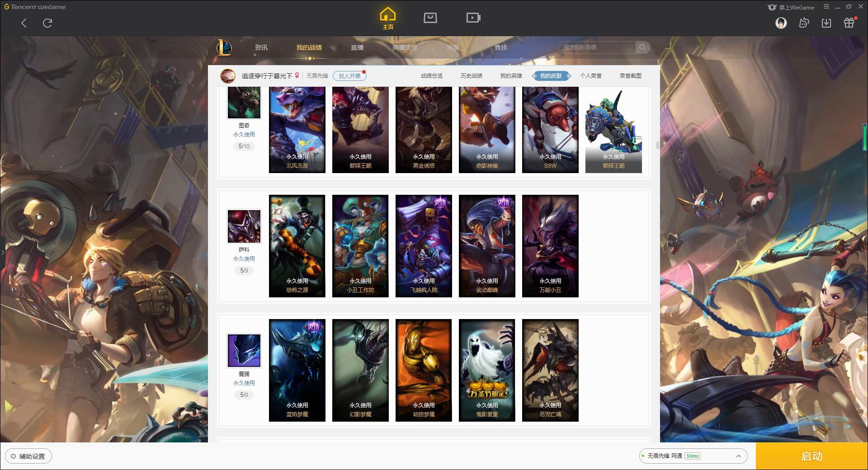Refresh the page with the reload icon

point(47,23)
